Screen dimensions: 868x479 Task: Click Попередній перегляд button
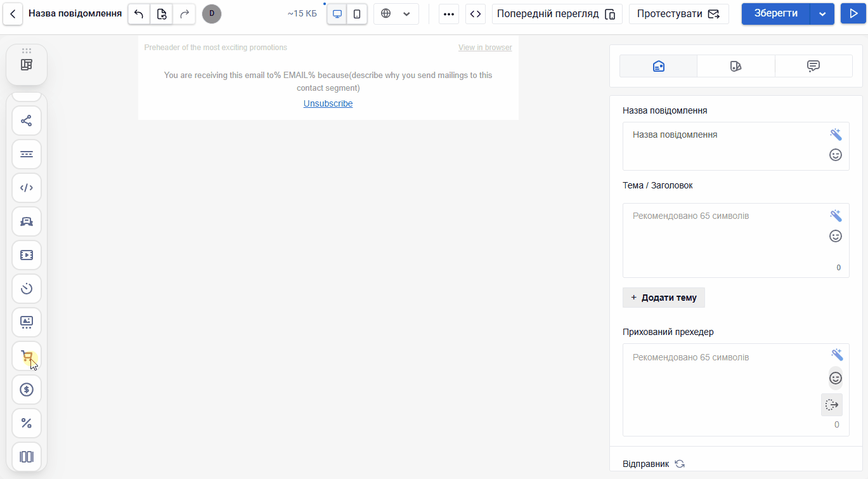pyautogui.click(x=557, y=14)
